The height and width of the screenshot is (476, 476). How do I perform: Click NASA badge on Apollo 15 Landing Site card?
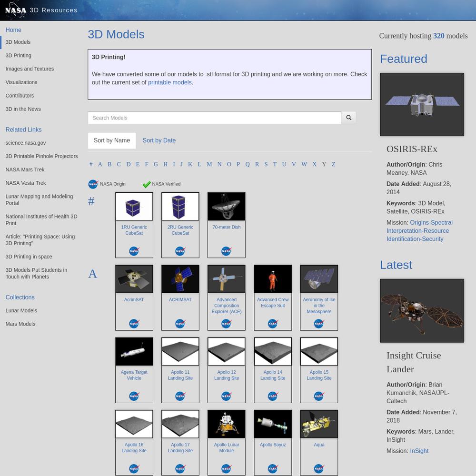[319, 396]
